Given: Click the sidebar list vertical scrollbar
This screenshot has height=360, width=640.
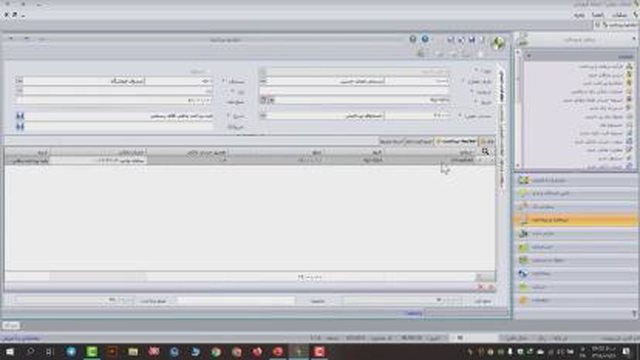Looking at the screenshot, I should [x=518, y=109].
